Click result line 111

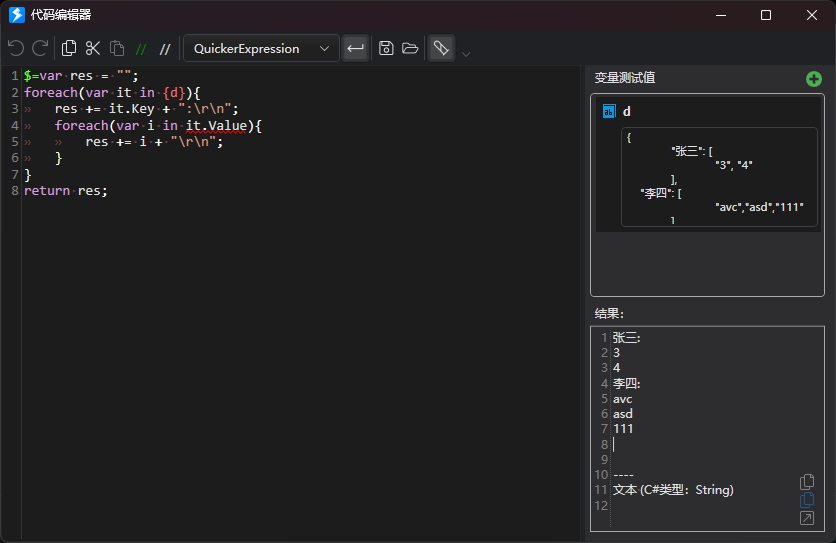623,429
